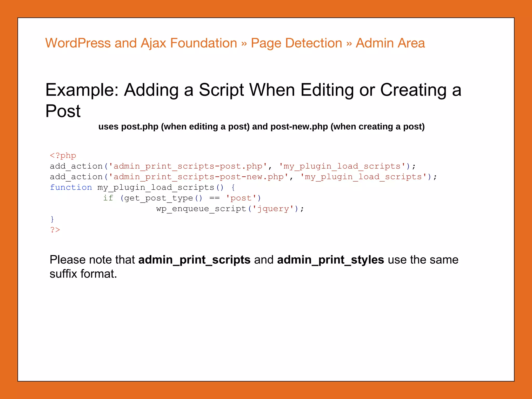Click the add_action line with 'admin_print_scripts-post.php'
532x399 pixels.
(x=233, y=166)
